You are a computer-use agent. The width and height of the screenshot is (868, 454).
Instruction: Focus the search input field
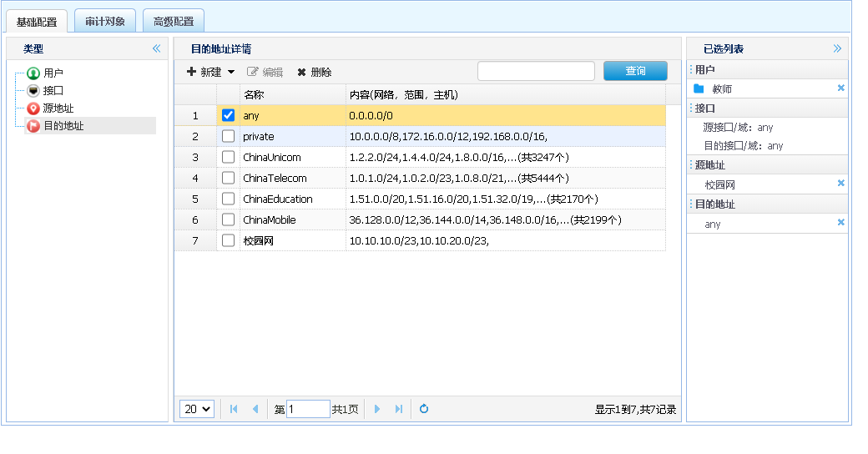(x=536, y=71)
